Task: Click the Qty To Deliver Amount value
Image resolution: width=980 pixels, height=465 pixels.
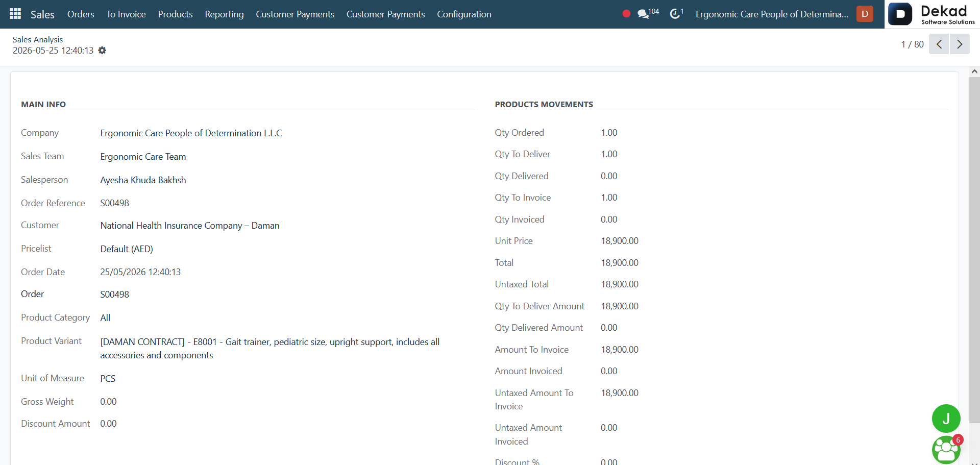Action: (x=620, y=306)
